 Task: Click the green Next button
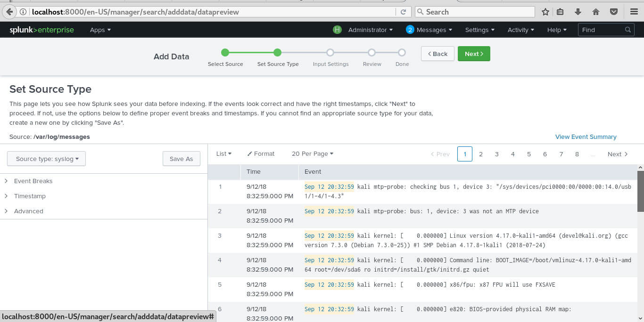pyautogui.click(x=474, y=54)
